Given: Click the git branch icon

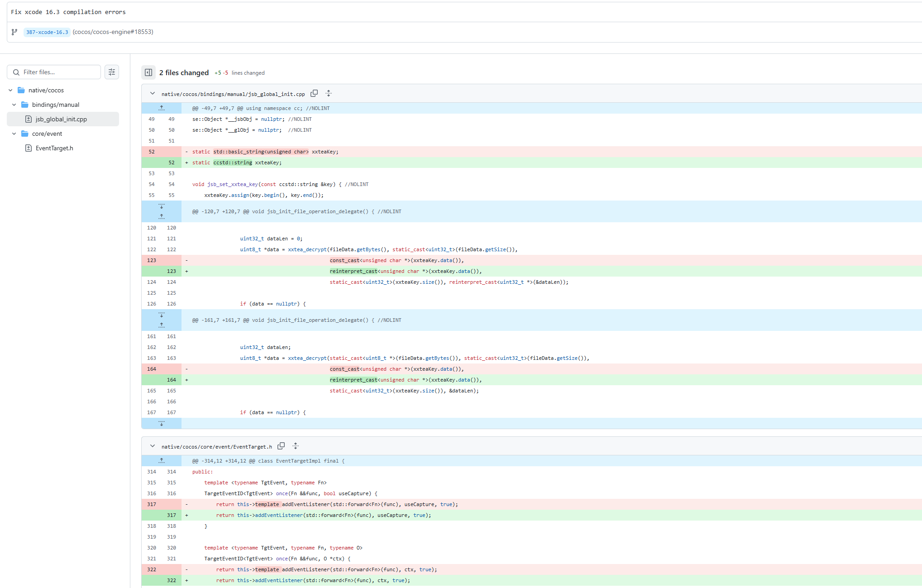Looking at the screenshot, I should [14, 32].
